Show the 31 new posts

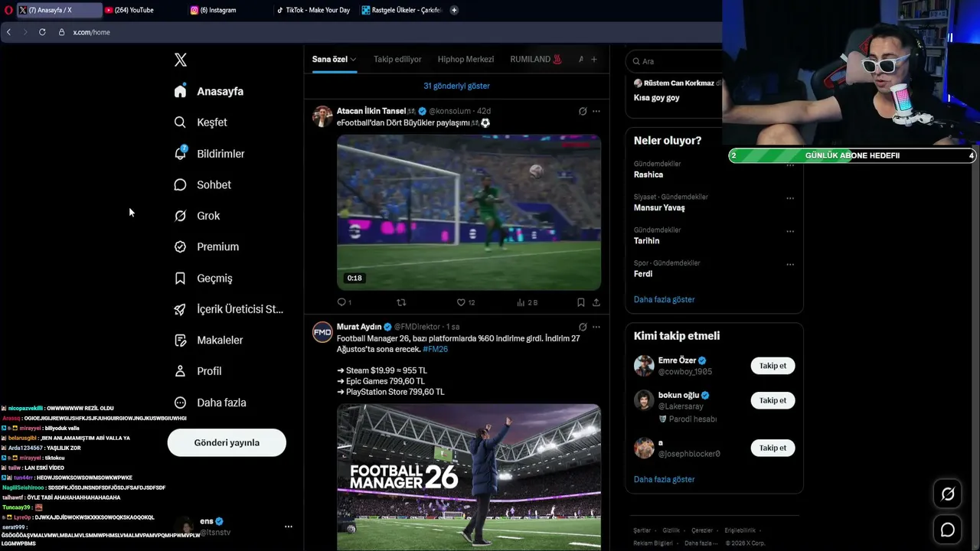pyautogui.click(x=456, y=86)
